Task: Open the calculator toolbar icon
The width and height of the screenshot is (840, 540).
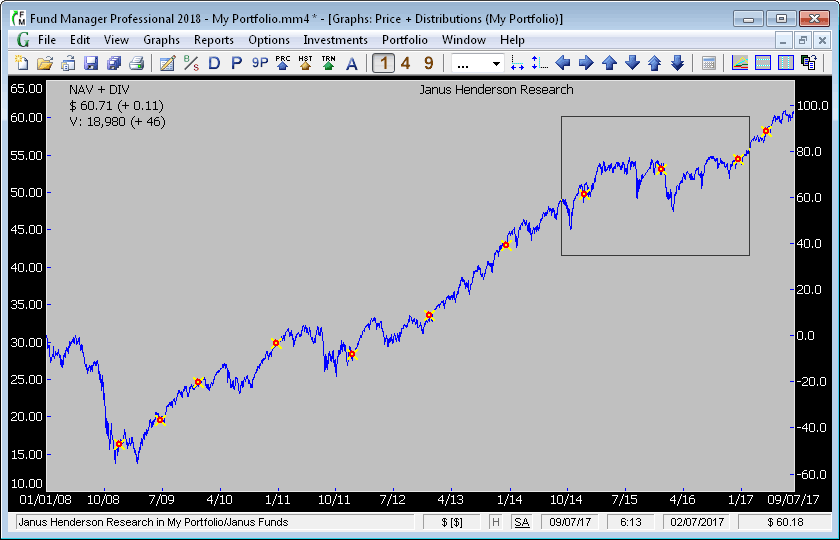Action: pos(708,63)
